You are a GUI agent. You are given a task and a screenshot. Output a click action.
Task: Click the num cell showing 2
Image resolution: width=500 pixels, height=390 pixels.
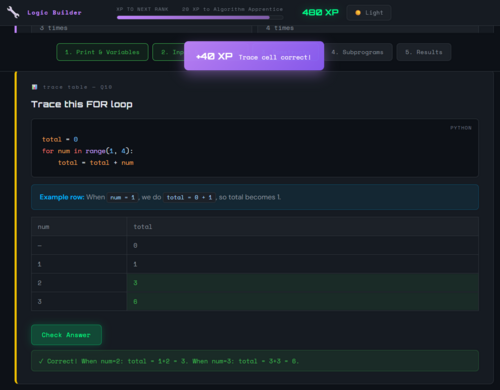[79, 283]
